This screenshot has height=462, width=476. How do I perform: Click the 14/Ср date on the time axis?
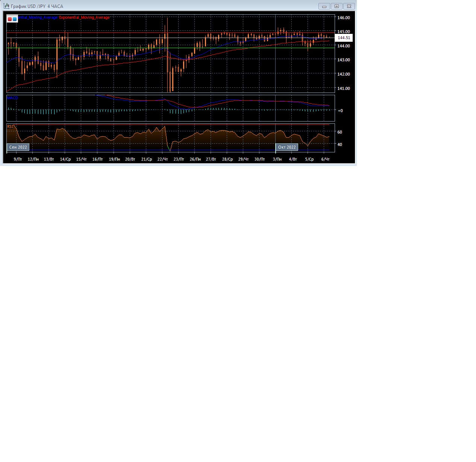pos(65,160)
